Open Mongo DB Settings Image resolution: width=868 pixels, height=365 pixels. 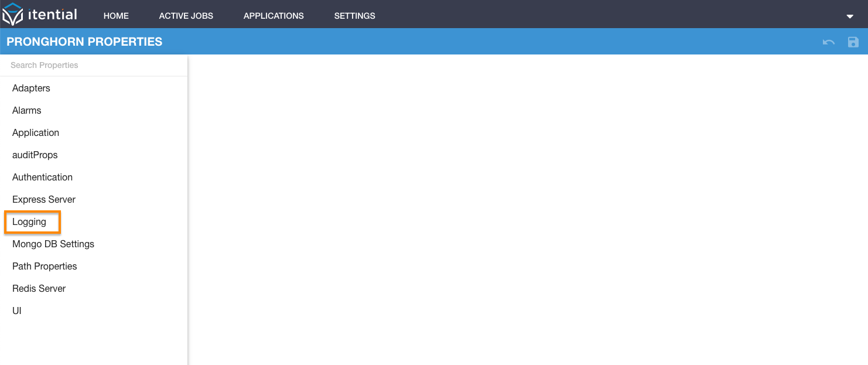(94, 244)
